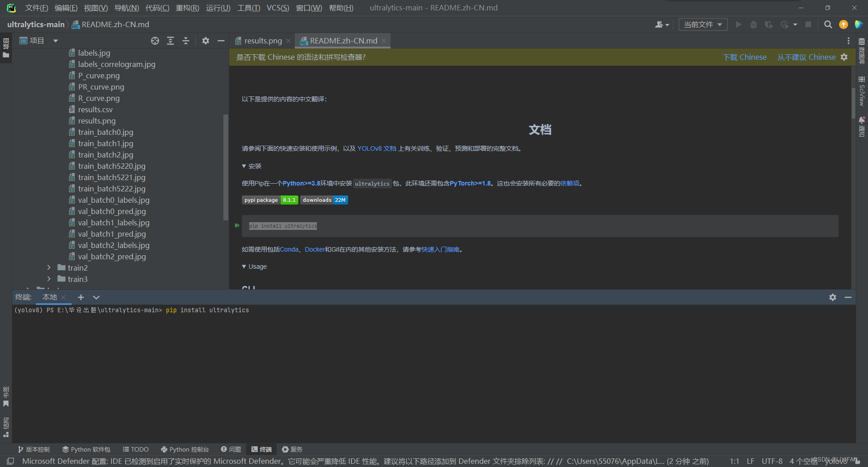Screen dimensions: 868x467
Task: Open spell checker banner settings gear
Action: [844, 57]
